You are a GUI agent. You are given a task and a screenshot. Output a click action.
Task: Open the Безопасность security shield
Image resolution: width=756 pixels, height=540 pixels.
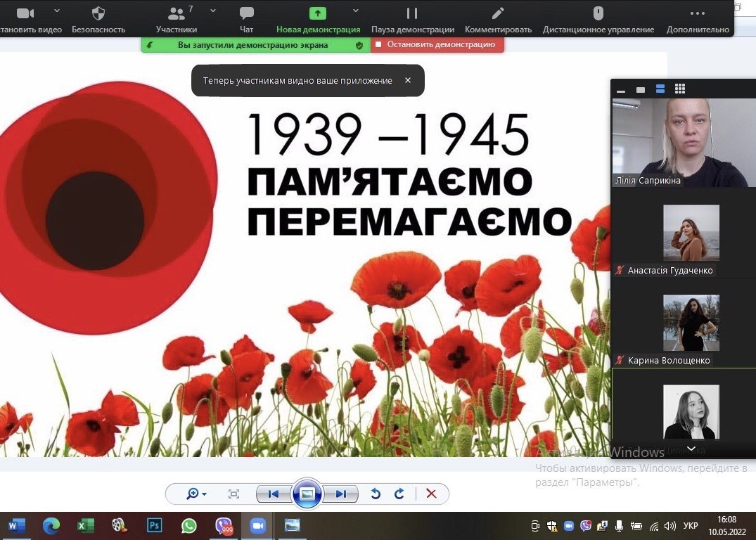(98, 19)
